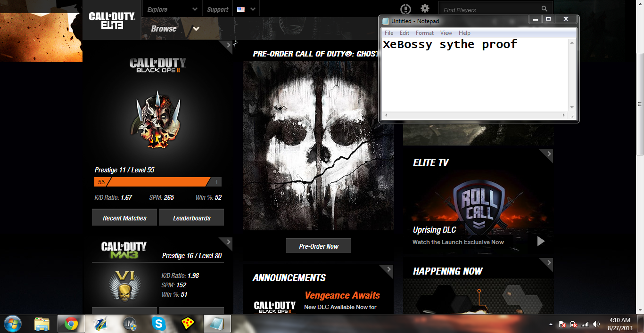Click the Call of Duty Black Ops II logo
Viewport: 644px width, 333px height.
(x=158, y=65)
